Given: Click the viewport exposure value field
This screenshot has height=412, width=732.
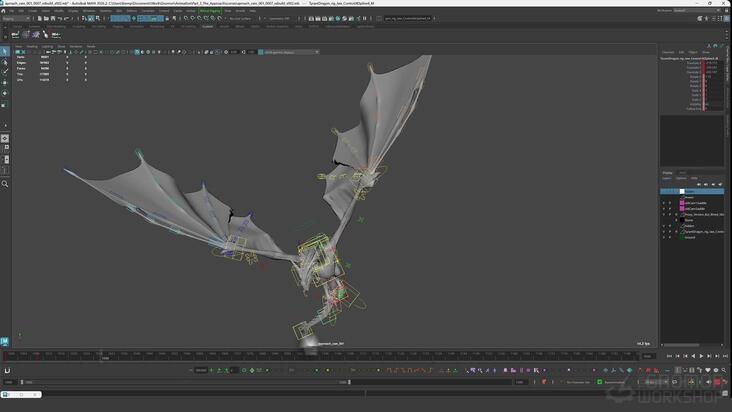Looking at the screenshot, I should 234,52.
